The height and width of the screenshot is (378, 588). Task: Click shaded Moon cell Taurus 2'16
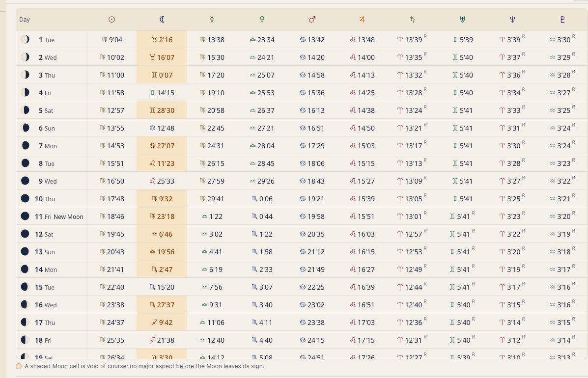pos(162,39)
